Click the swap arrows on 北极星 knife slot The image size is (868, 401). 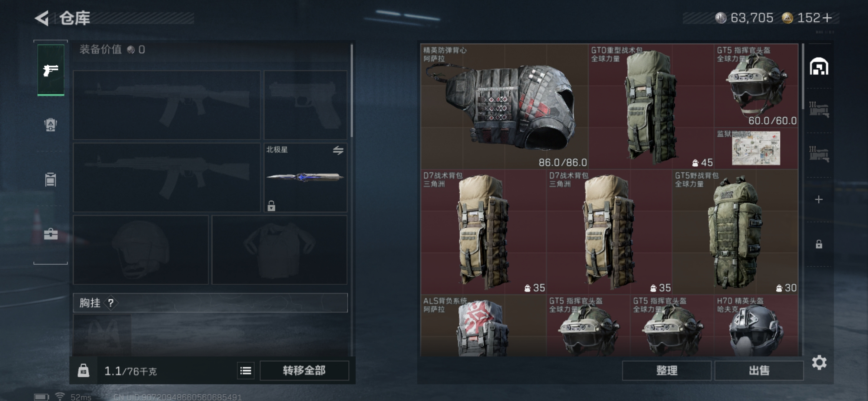(x=338, y=150)
